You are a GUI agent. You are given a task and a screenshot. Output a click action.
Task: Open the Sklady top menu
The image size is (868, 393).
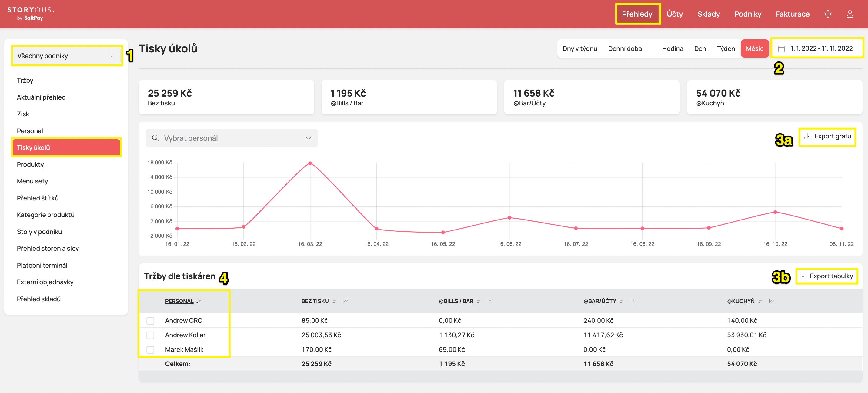(709, 14)
